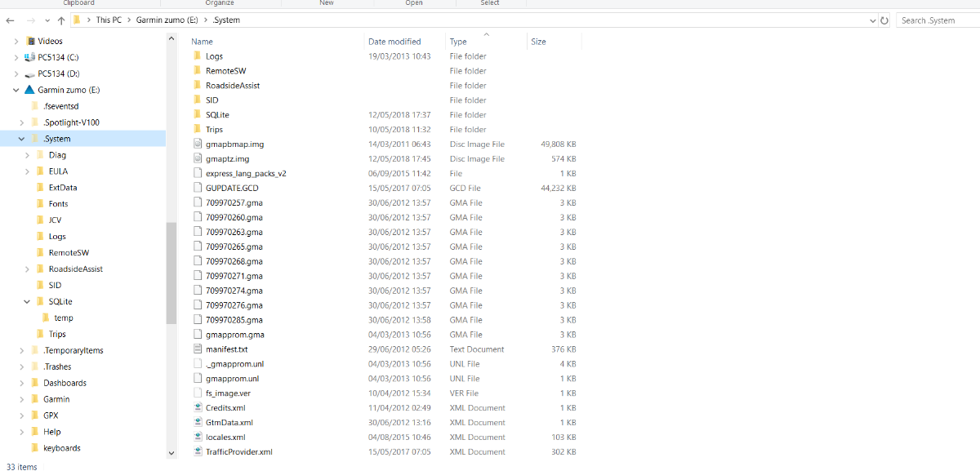Expand the .TemporaryItems tree node
Viewport: 980px width, 471px height.
[x=21, y=350]
